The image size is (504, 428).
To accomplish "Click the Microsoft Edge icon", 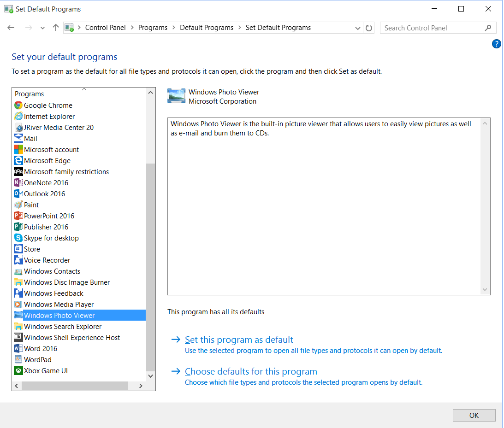I will click(x=18, y=160).
